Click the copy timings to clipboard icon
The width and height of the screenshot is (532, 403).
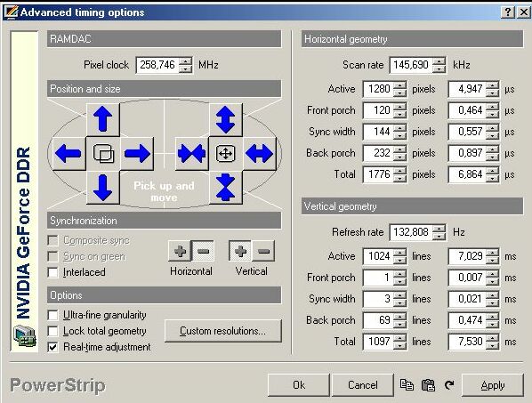pyautogui.click(x=407, y=385)
